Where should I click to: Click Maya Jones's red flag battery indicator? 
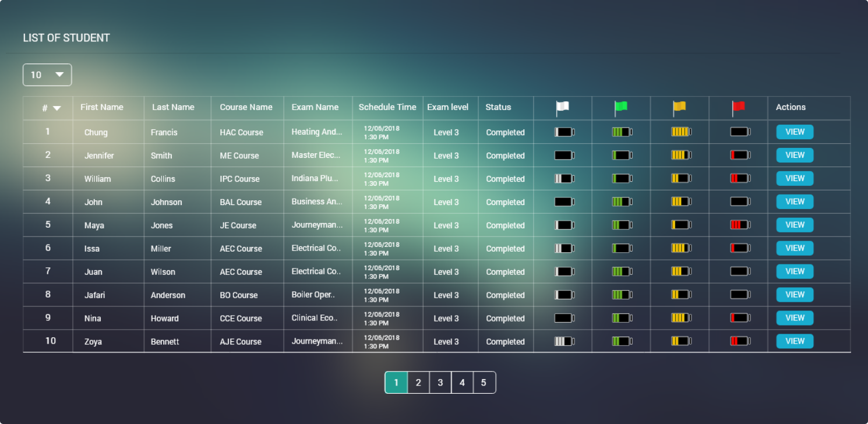click(x=740, y=225)
